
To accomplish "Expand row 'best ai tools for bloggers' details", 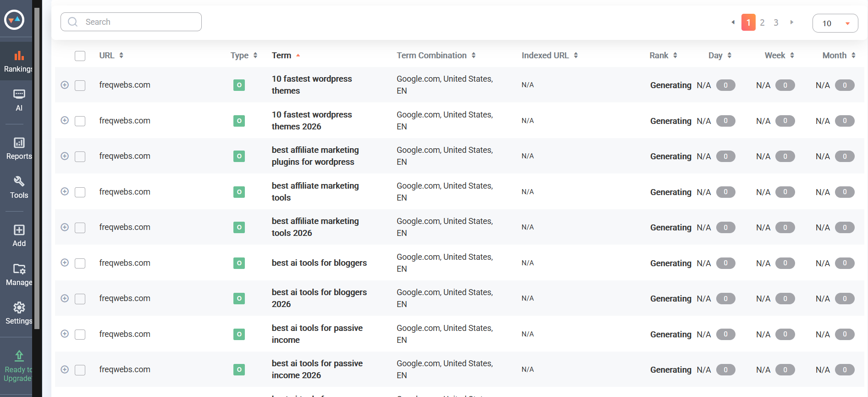I will pyautogui.click(x=65, y=263).
